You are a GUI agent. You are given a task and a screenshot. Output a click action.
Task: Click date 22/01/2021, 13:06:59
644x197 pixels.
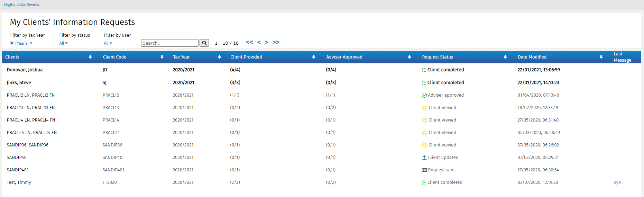[x=539, y=70]
